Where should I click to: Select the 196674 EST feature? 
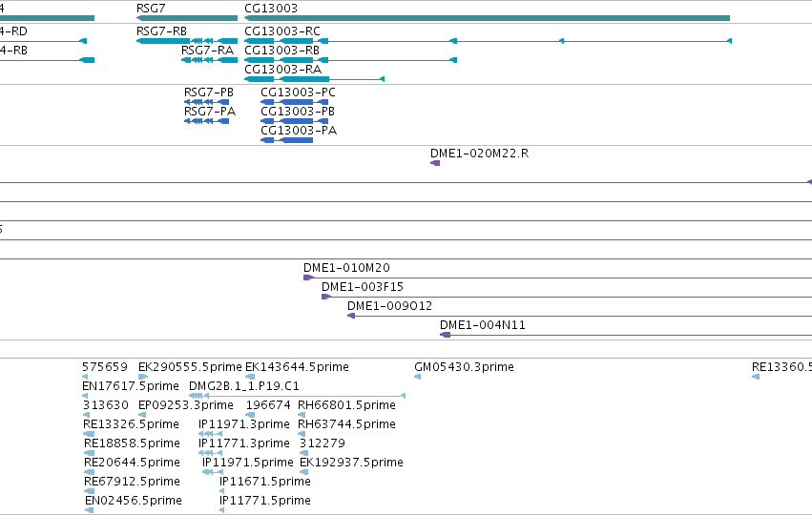tap(250, 415)
